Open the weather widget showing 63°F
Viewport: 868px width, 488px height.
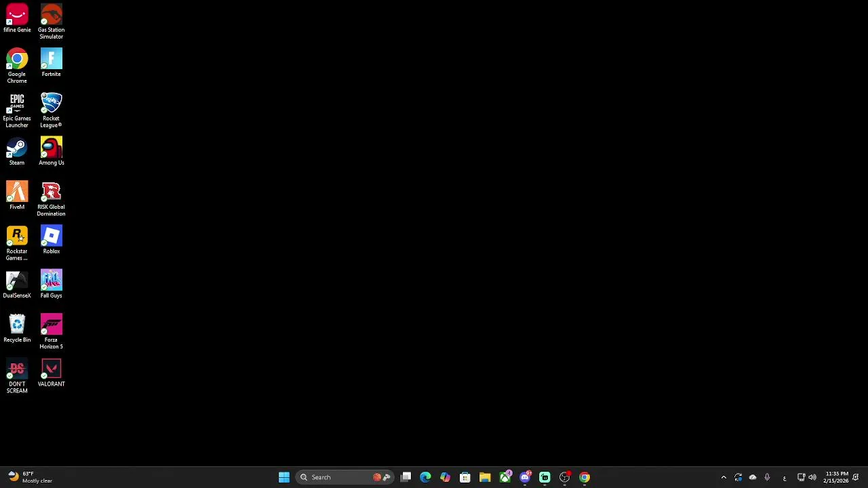(31, 477)
